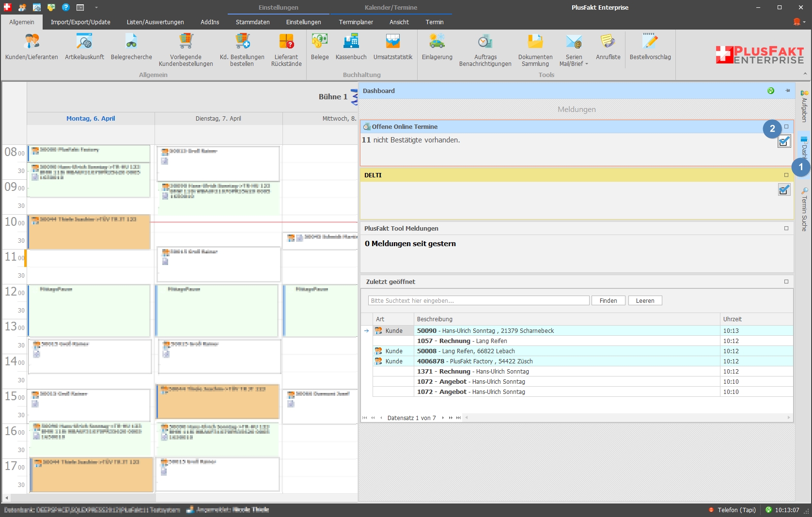Image resolution: width=812 pixels, height=517 pixels.
Task: Show Umsatzstatistik chart
Action: 393,48
